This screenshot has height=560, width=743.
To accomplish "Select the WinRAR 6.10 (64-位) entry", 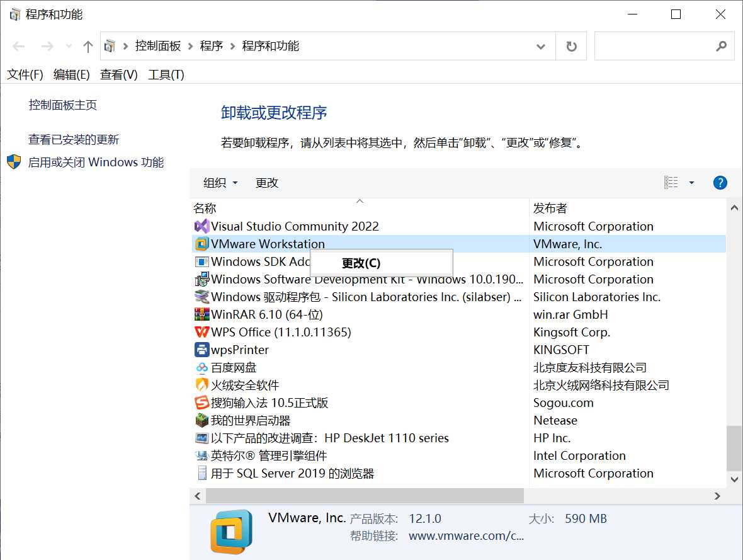I will point(267,314).
